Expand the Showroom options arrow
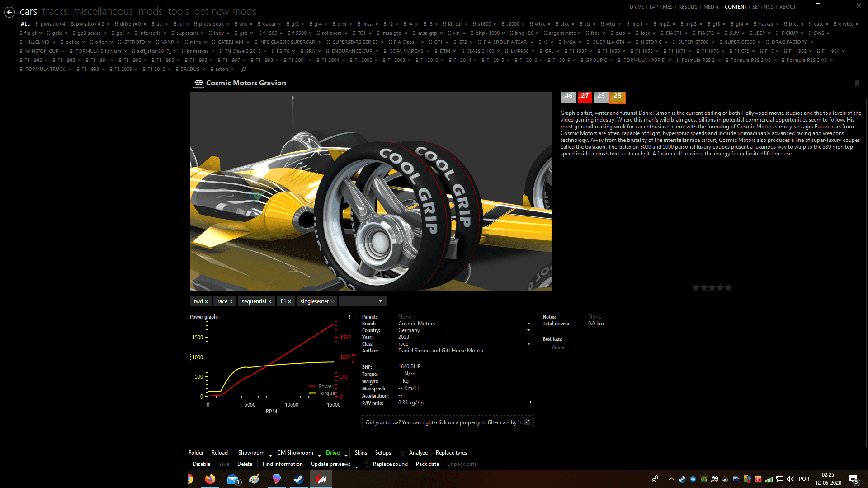This screenshot has width=868, height=488. 270,455
